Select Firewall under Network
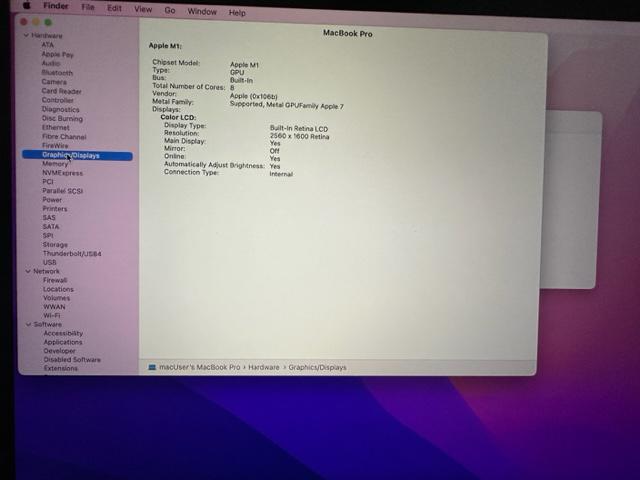Viewport: 640px width, 480px height. click(x=55, y=281)
